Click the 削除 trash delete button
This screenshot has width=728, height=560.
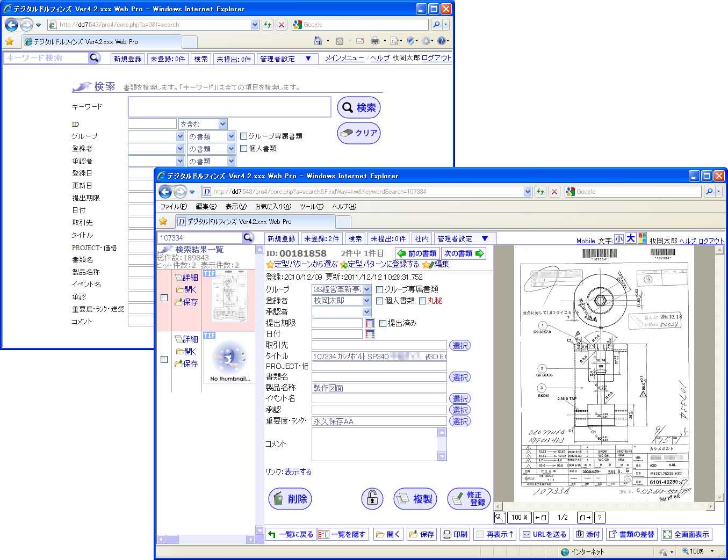[x=290, y=499]
